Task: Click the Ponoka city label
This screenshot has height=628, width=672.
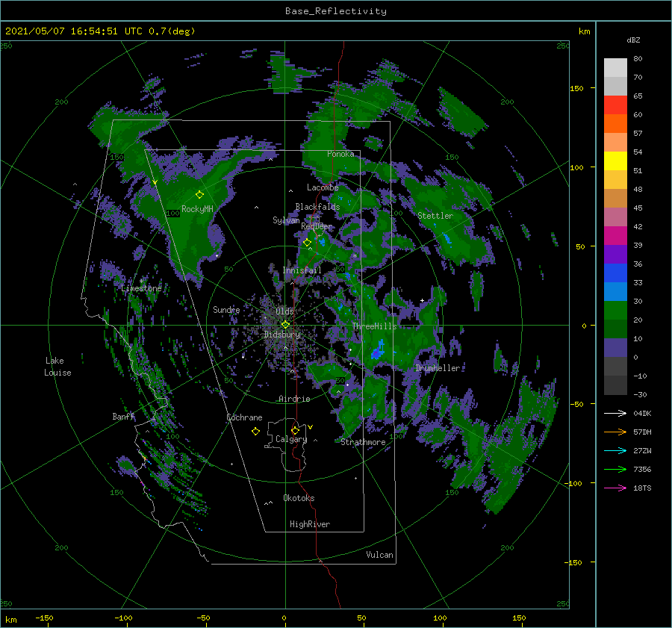Action: (x=340, y=154)
